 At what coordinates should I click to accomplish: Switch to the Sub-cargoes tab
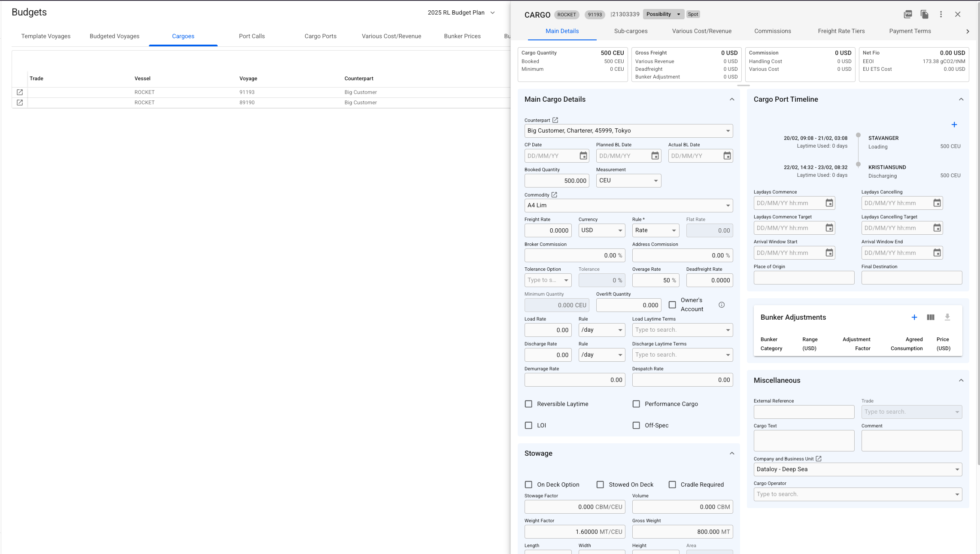631,31
